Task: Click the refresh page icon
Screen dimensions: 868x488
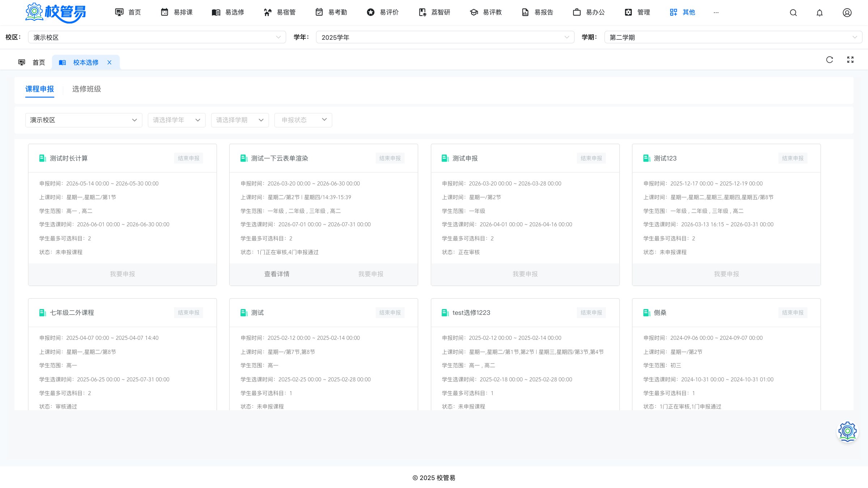Action: tap(830, 60)
